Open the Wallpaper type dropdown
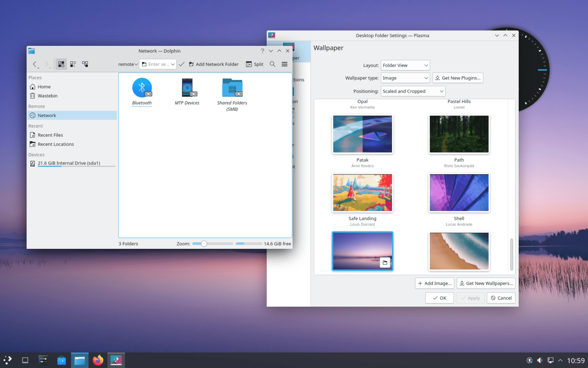This screenshot has height=368, width=588. (x=405, y=78)
